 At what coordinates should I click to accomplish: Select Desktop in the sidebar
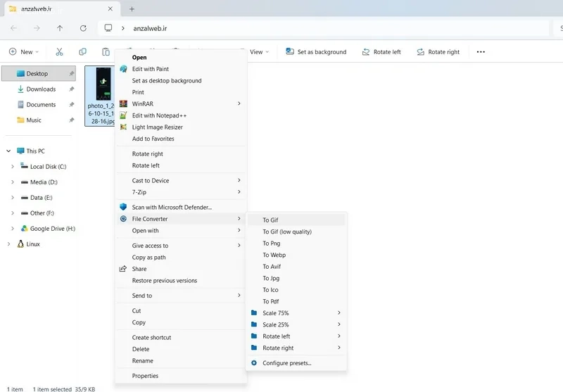click(39, 73)
